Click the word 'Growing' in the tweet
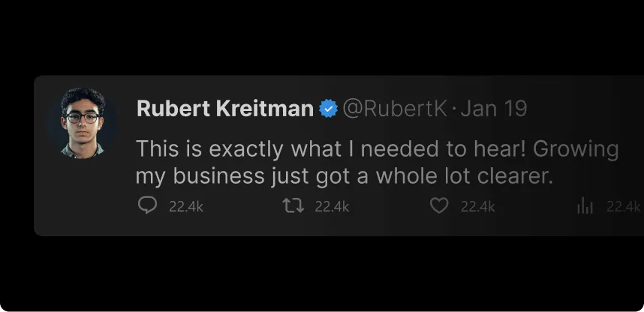 pos(576,149)
